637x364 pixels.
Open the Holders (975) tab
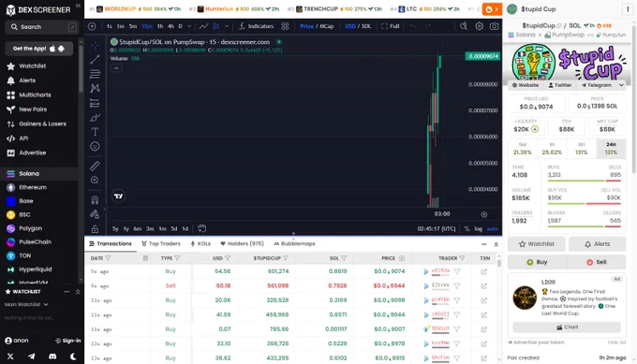(242, 244)
